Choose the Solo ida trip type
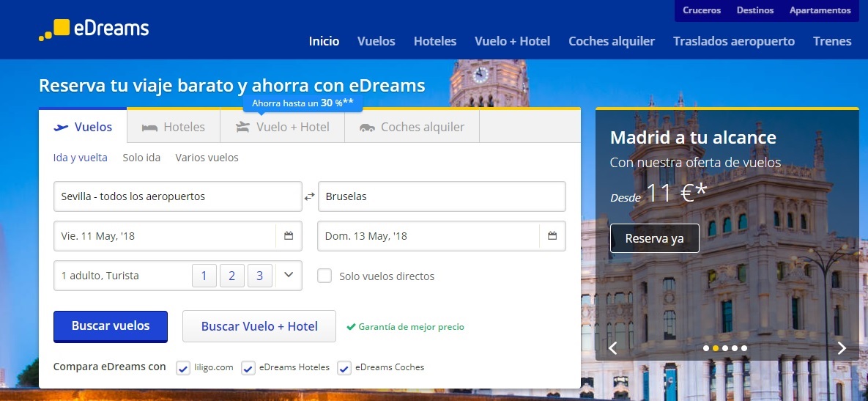This screenshot has width=868, height=401. 141,158
